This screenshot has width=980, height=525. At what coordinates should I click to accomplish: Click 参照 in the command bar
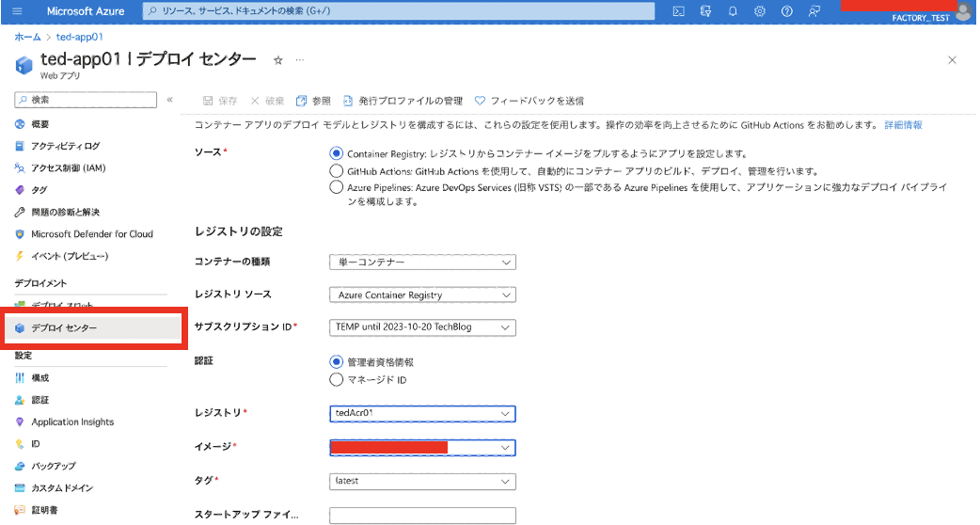[x=314, y=101]
